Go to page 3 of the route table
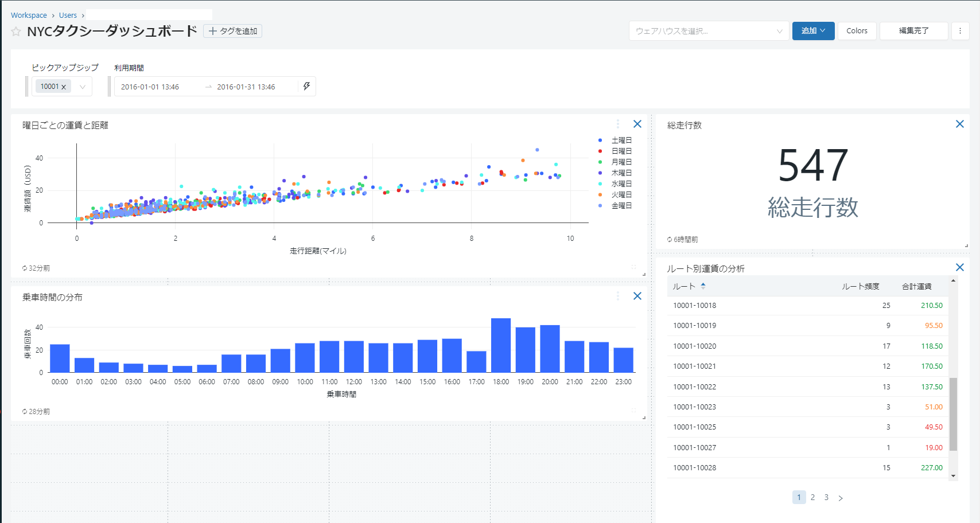980x523 pixels. coord(826,497)
